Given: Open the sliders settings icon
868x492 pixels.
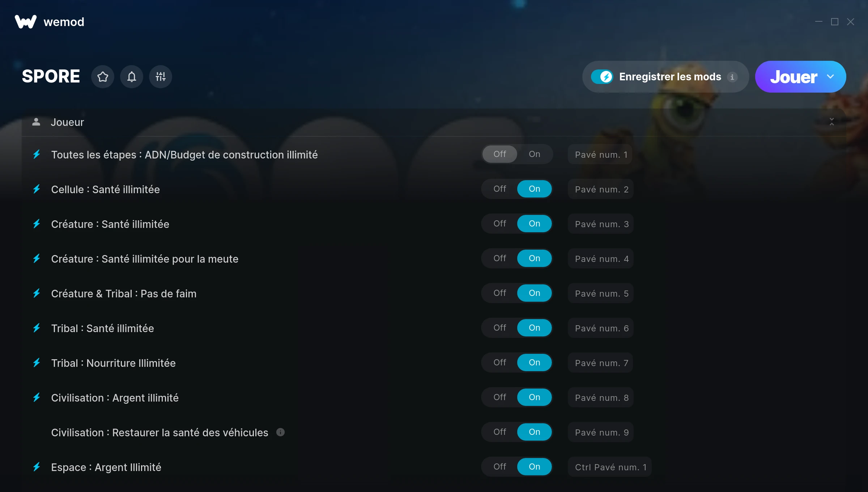Looking at the screenshot, I should click(x=161, y=77).
